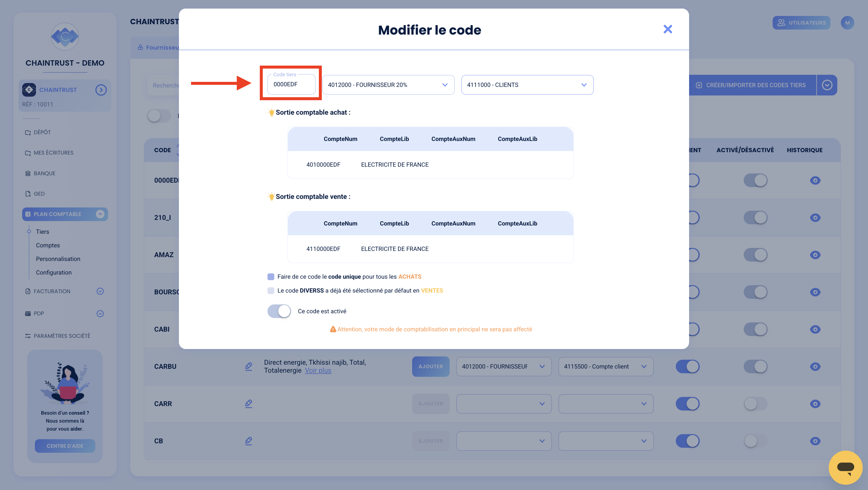Click the Code tiers input field
Viewport: 868px width, 490px height.
point(291,84)
